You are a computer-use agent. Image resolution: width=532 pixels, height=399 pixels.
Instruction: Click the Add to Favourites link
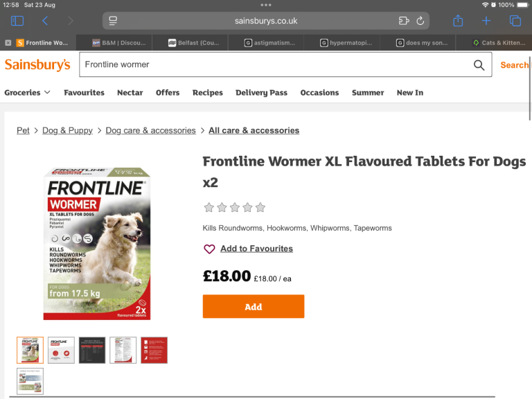point(256,249)
